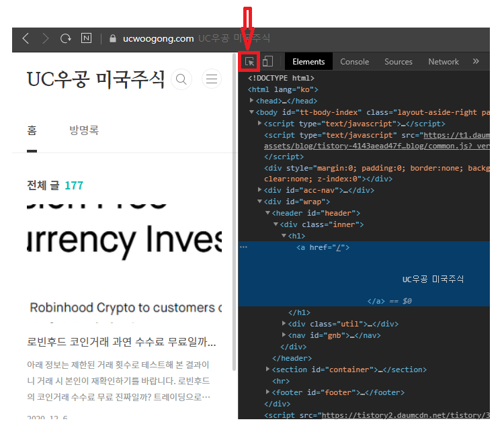
Task: Select the <hr> element line
Action: pyautogui.click(x=281, y=381)
